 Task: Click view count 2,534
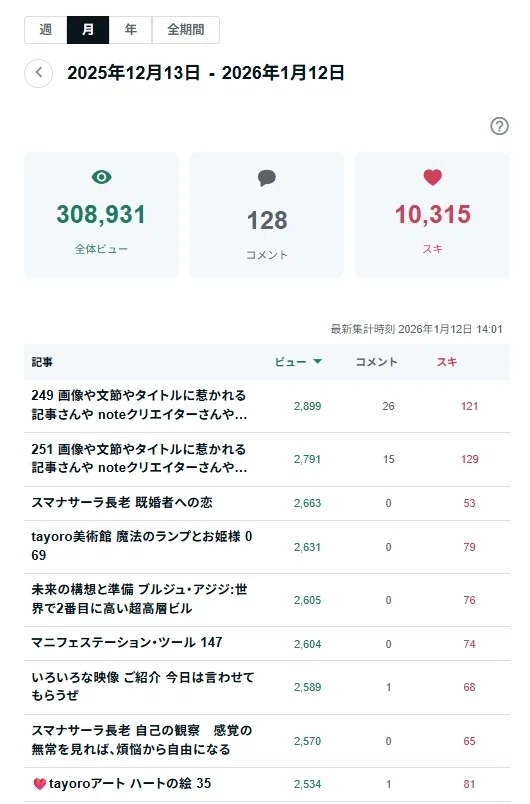click(x=308, y=784)
